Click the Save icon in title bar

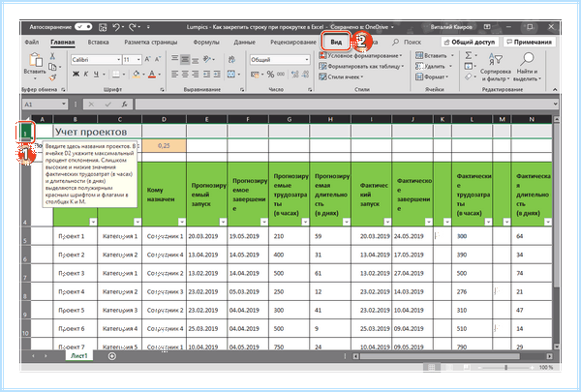click(103, 27)
